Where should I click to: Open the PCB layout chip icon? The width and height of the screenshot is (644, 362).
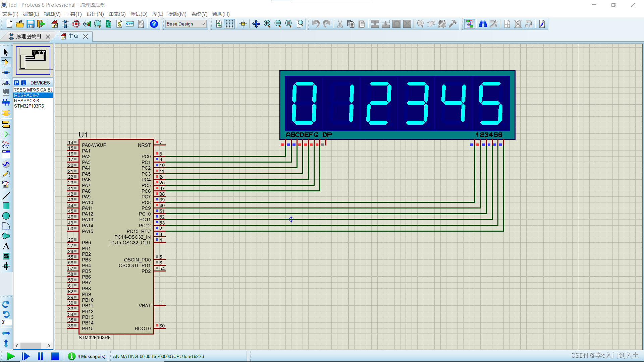(x=76, y=24)
